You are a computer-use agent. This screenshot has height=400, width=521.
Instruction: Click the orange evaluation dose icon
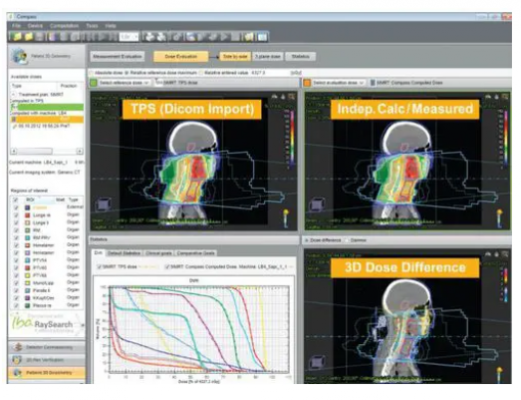coord(307,83)
